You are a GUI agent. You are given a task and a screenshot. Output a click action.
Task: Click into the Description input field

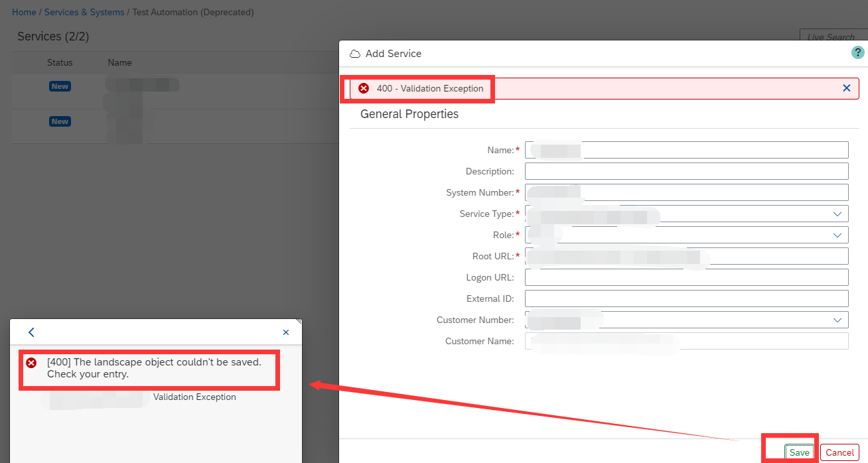coord(687,171)
